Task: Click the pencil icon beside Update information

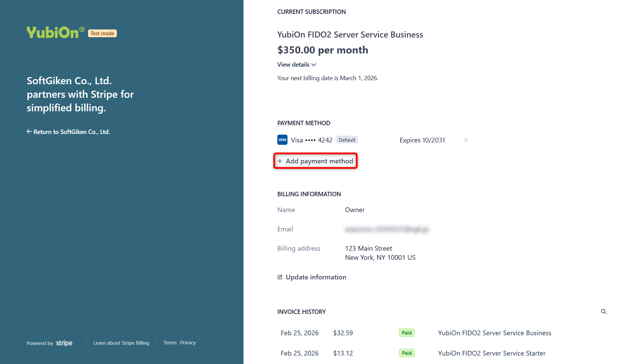Action: 280,277
